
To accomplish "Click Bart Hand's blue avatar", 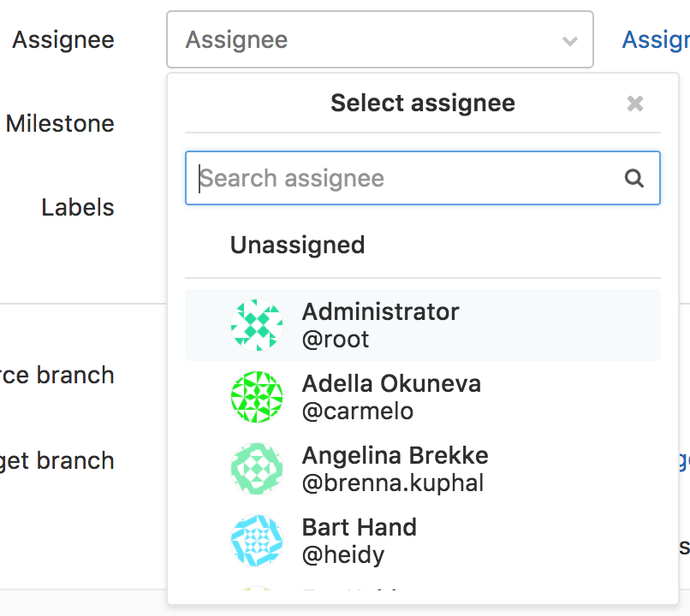I will (257, 541).
